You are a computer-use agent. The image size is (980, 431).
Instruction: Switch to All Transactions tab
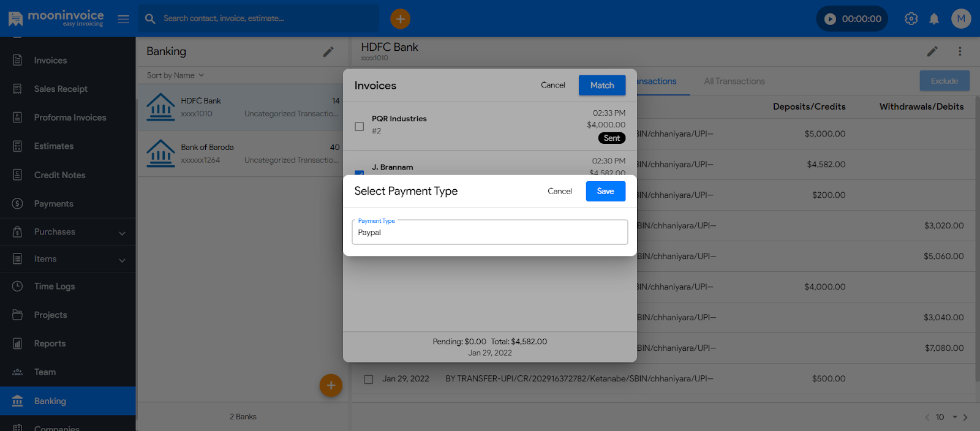click(x=734, y=81)
